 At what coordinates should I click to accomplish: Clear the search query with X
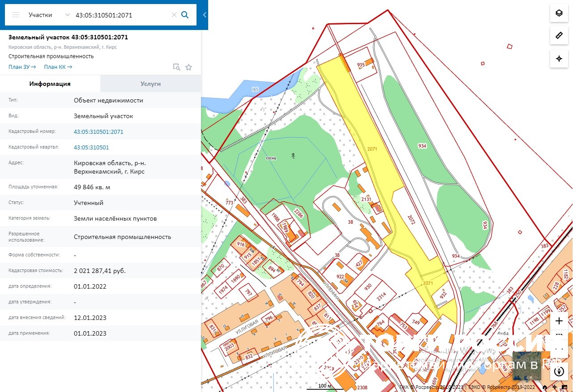(174, 15)
